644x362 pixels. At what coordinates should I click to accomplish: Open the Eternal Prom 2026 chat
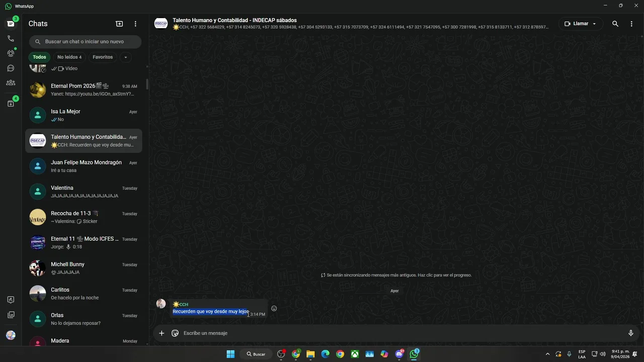click(x=84, y=90)
